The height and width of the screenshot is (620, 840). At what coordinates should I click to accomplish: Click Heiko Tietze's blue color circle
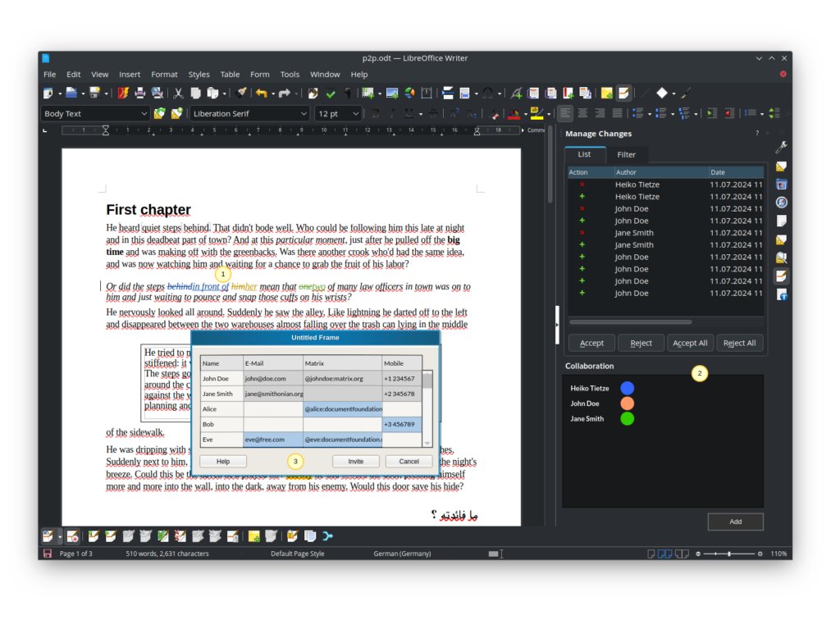click(628, 388)
